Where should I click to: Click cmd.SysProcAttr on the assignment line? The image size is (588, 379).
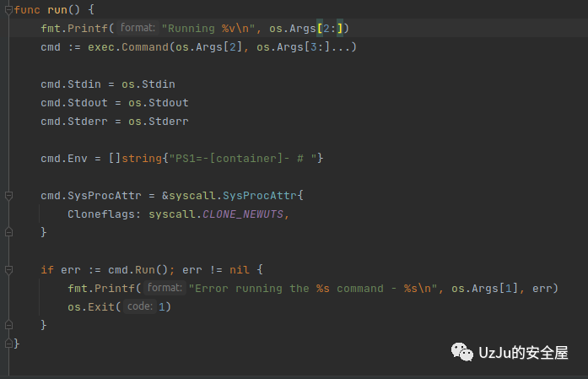[x=91, y=196]
